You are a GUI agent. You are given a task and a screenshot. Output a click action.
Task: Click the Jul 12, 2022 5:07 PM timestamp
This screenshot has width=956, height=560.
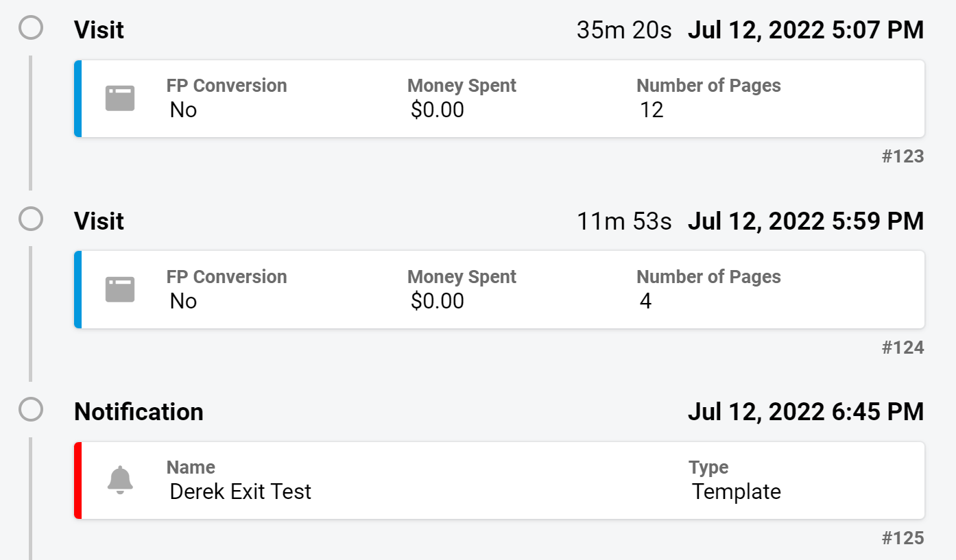point(806,30)
